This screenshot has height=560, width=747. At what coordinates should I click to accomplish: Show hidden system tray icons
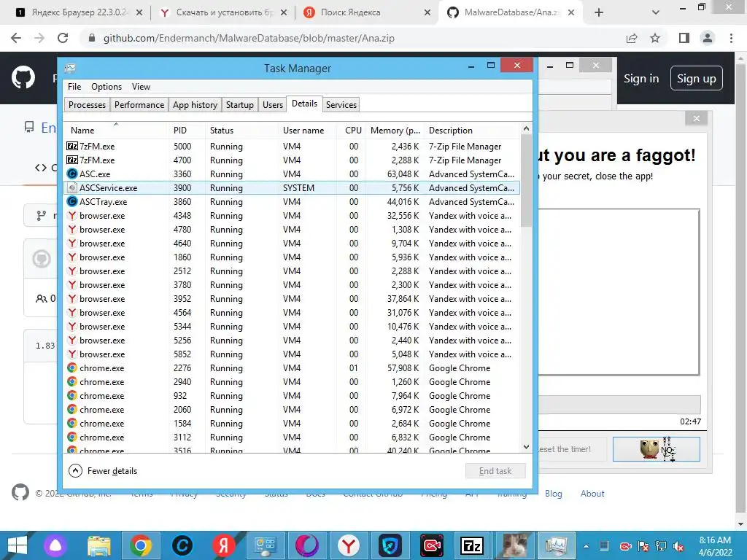[x=586, y=546]
